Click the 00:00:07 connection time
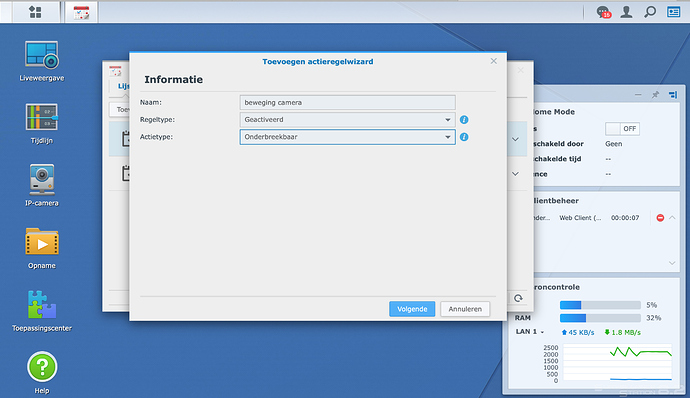The height and width of the screenshot is (398, 690). point(625,218)
